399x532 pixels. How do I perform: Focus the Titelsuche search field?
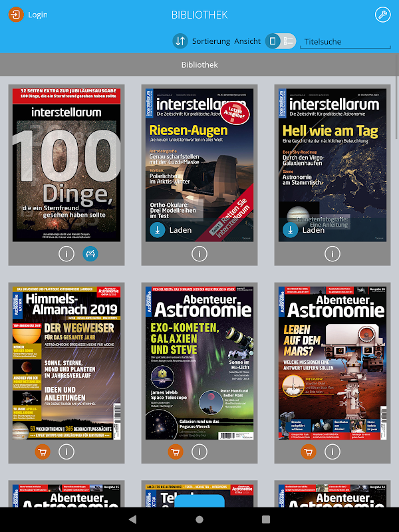tap(345, 42)
